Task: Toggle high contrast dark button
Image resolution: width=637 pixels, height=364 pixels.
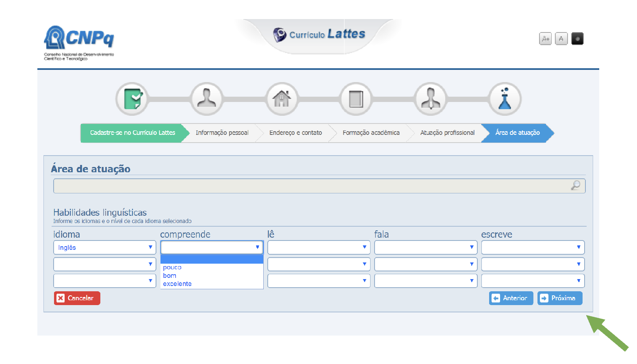Action: [x=577, y=39]
